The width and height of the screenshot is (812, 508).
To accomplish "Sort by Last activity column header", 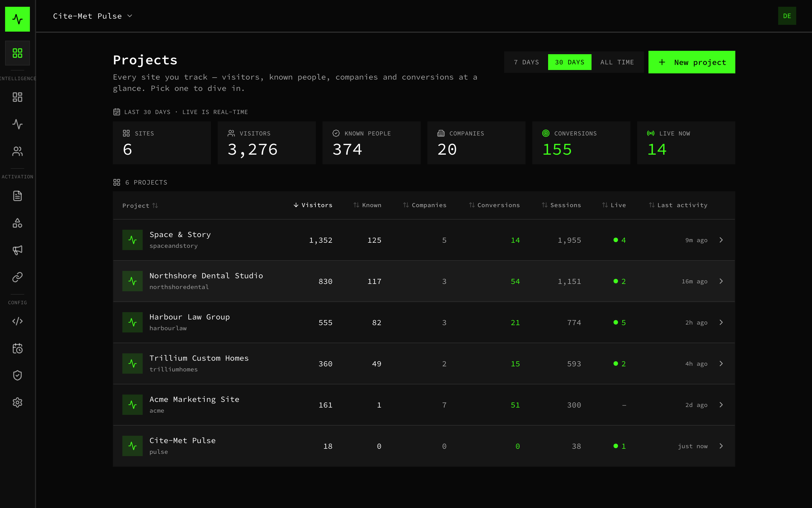I will pos(678,205).
